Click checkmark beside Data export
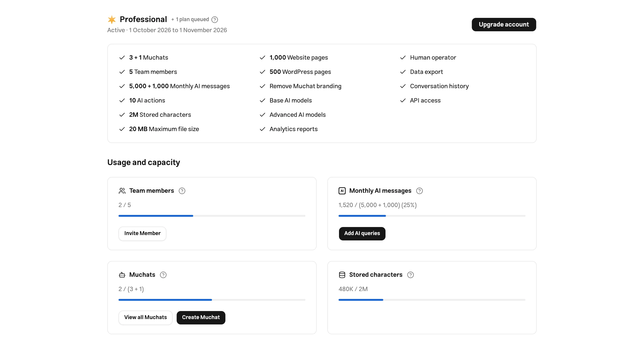The height and width of the screenshot is (345, 644). point(403,72)
